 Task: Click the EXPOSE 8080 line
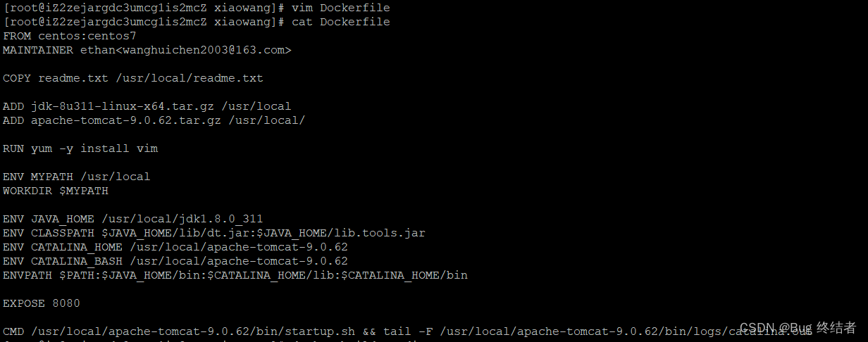tap(42, 303)
